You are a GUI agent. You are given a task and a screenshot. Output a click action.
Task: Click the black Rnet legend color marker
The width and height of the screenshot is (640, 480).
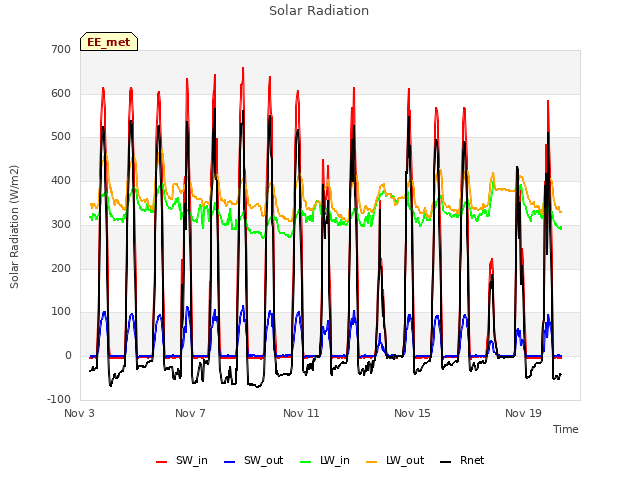tap(445, 462)
